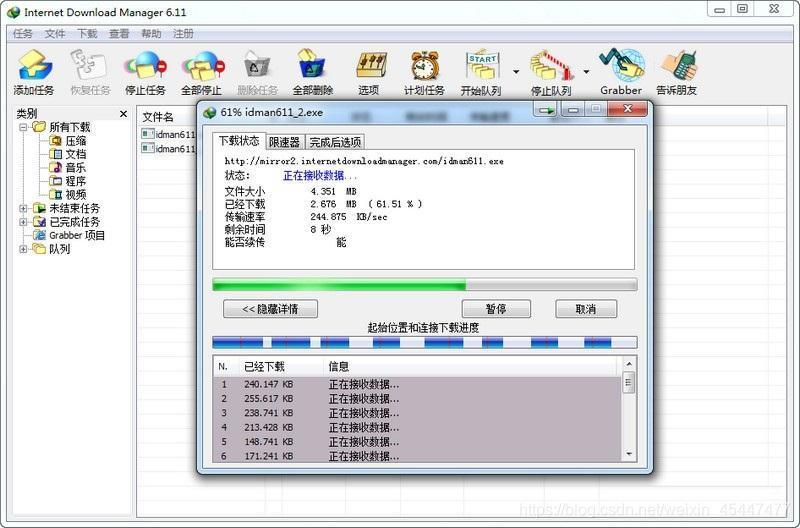This screenshot has width=800, height=528.
Task: Select connection row 5 with 148.741 KB
Action: 417,441
